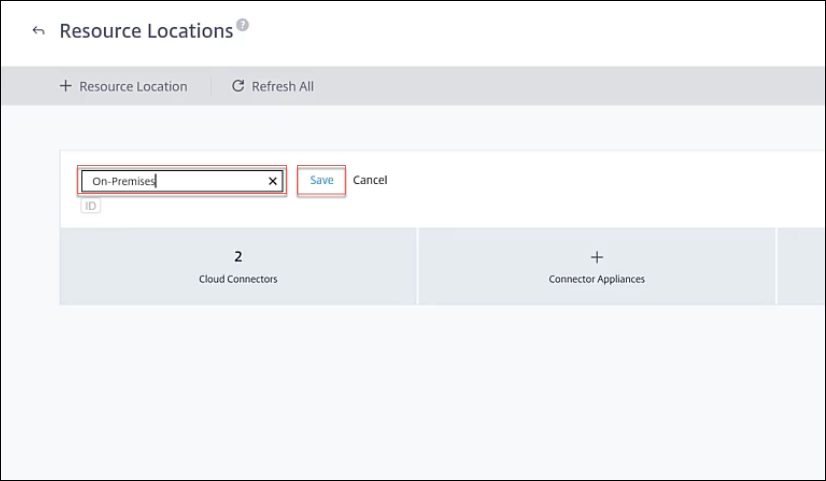826x481 pixels.
Task: Open the help question mark icon
Action: 243,25
